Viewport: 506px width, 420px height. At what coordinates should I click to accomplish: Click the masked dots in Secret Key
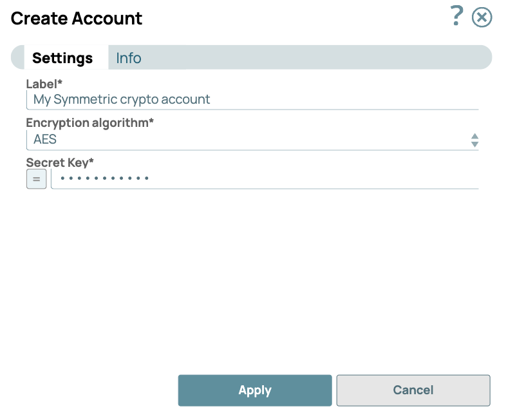point(104,178)
